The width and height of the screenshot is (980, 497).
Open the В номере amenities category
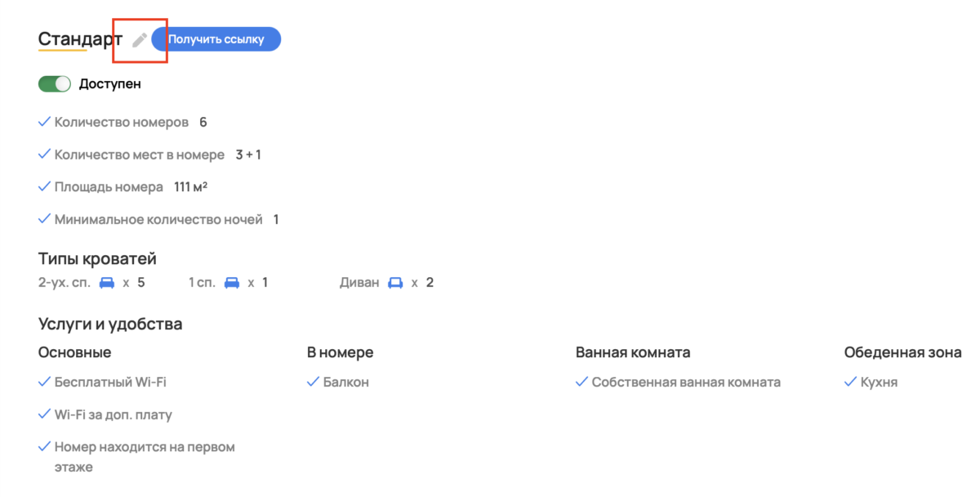click(x=341, y=352)
